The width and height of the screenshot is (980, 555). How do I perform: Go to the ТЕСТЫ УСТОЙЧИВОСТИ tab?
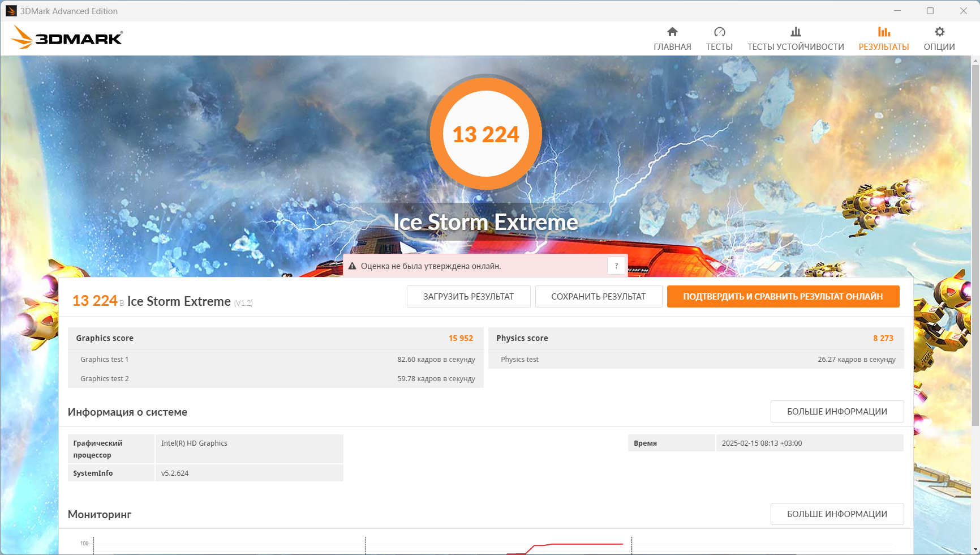(796, 47)
